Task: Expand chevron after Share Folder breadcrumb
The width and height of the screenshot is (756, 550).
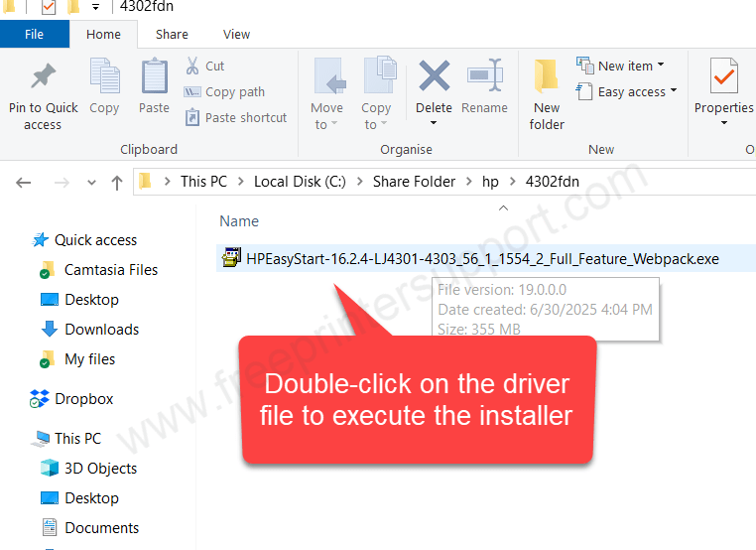Action: coord(468,182)
